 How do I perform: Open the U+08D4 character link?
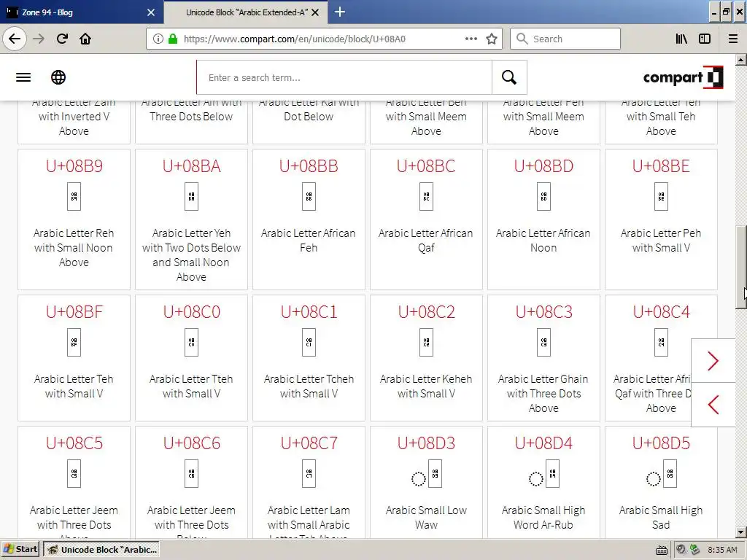coord(543,443)
